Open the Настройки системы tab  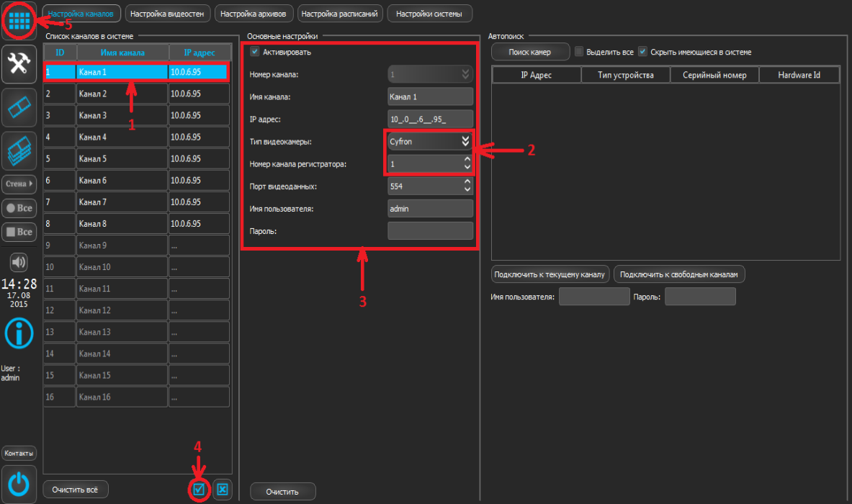(x=429, y=14)
